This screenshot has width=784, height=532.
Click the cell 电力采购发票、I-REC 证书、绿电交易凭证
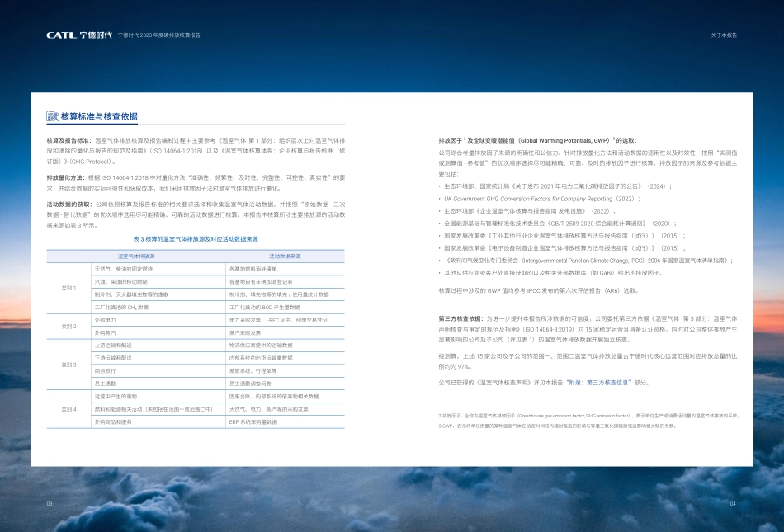278,320
